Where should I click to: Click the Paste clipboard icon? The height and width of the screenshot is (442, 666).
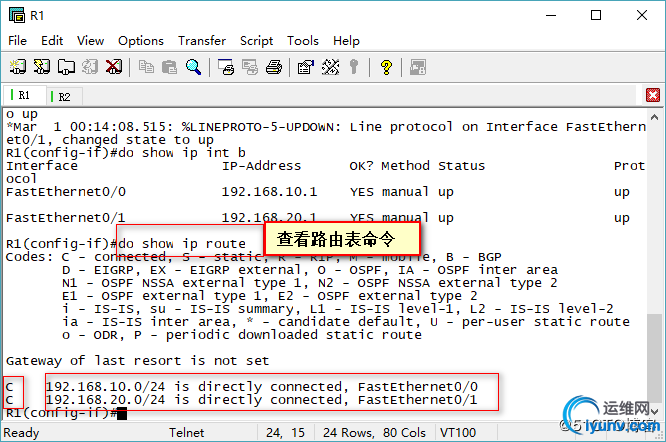pos(169,67)
